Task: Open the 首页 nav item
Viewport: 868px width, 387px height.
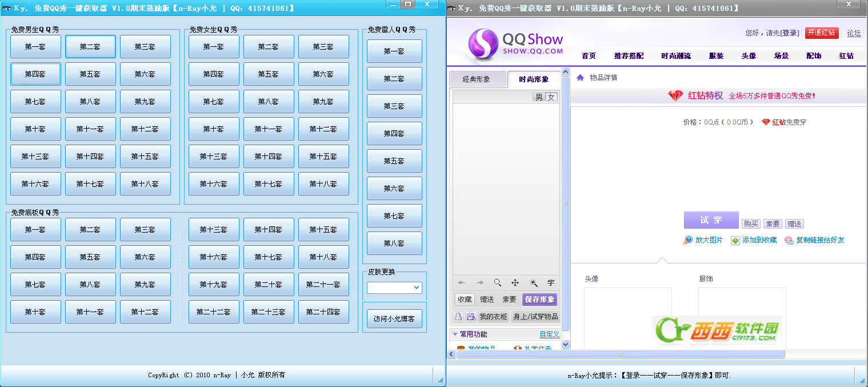Action: [x=589, y=56]
